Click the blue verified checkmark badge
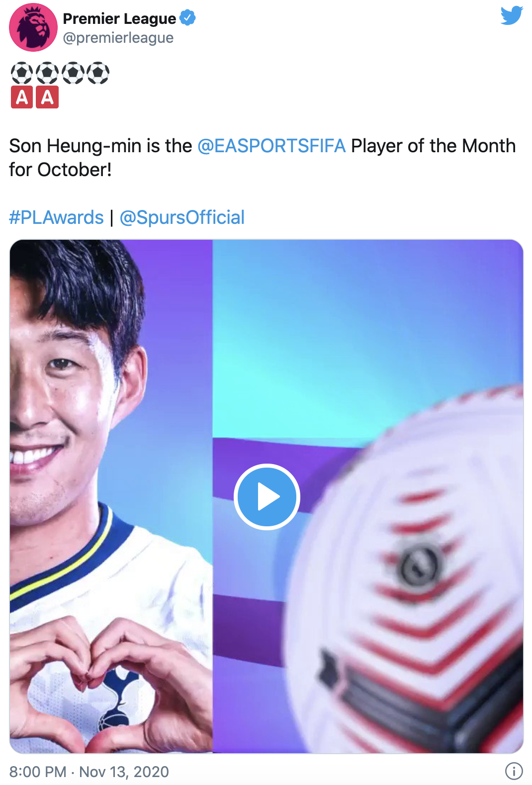 (187, 18)
